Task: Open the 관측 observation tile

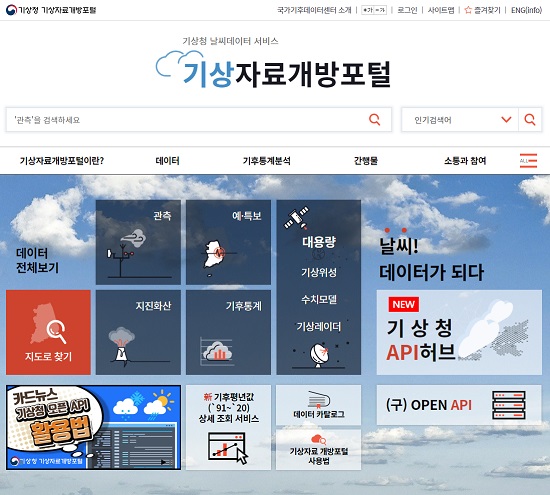Action: coord(138,242)
